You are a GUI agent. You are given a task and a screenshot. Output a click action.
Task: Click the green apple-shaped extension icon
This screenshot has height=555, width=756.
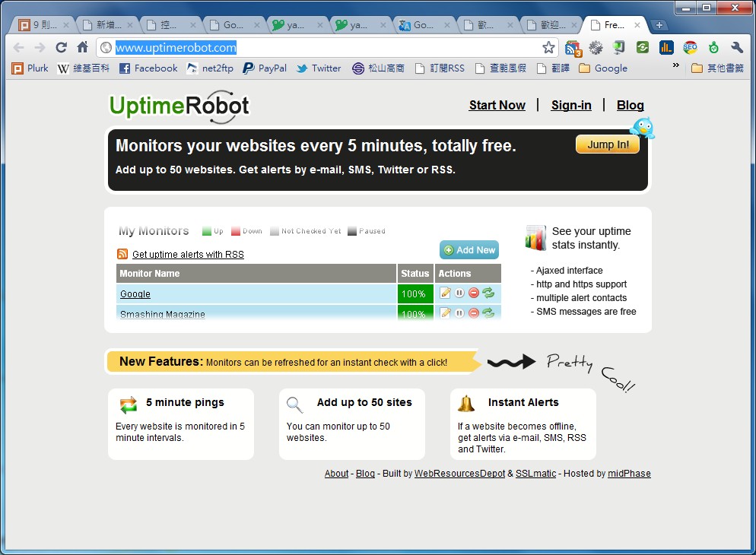point(713,47)
